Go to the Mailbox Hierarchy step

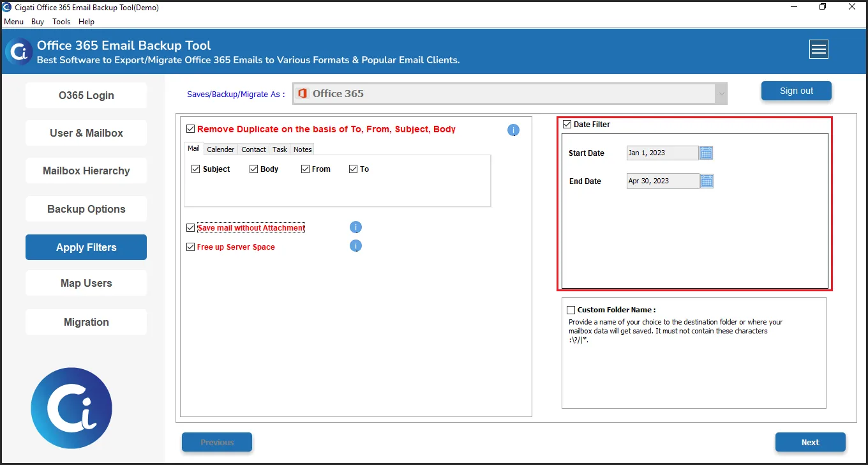tap(86, 171)
